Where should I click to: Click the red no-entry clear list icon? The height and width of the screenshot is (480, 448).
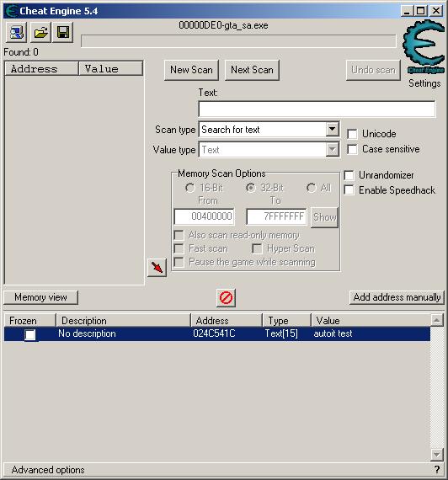[x=226, y=297]
